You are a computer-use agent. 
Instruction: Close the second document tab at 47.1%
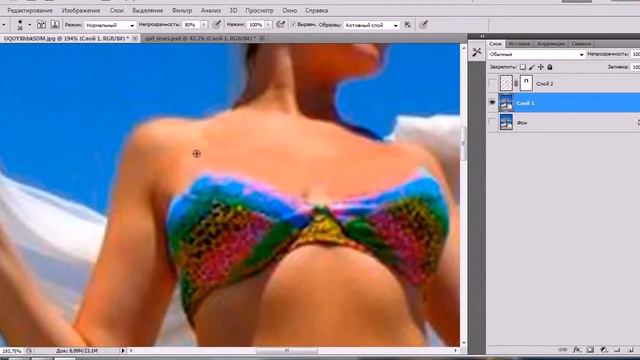[262, 38]
